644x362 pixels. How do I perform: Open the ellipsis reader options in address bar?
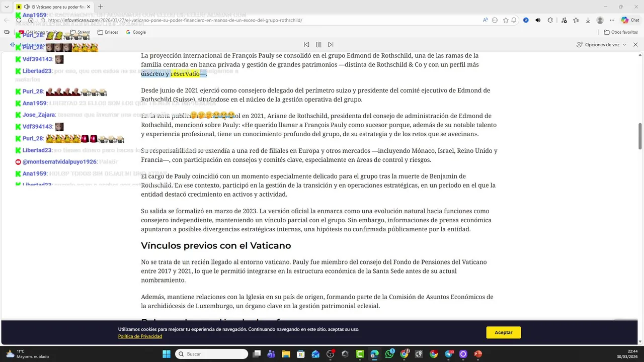pos(495,20)
